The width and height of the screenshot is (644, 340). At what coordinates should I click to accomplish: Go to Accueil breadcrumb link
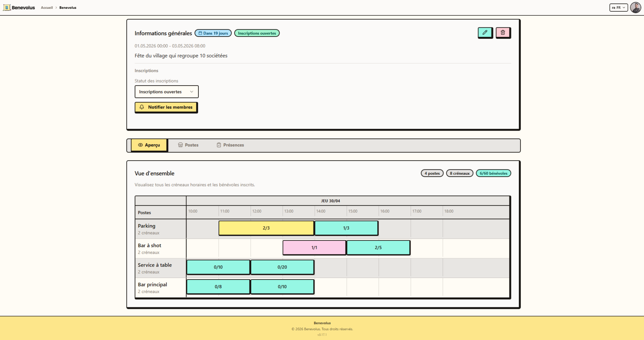point(47,8)
